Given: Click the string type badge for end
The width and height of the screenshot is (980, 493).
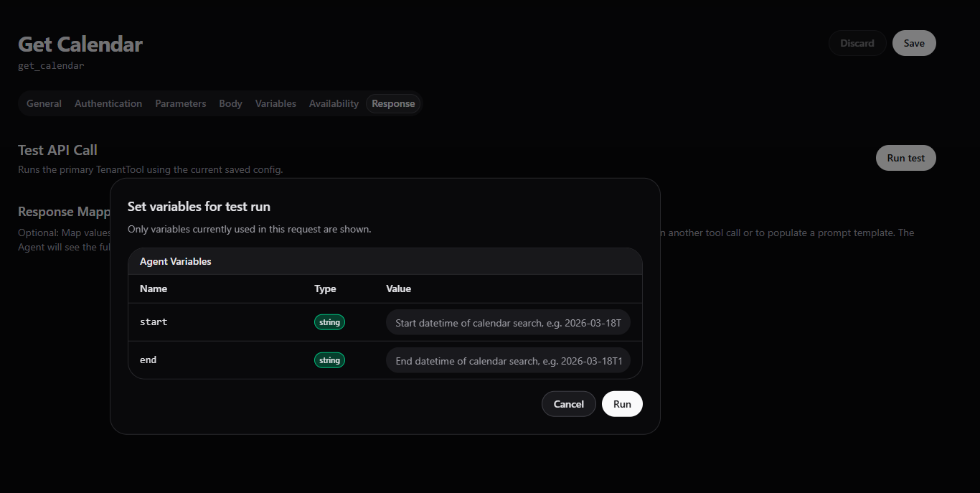Looking at the screenshot, I should tap(329, 360).
